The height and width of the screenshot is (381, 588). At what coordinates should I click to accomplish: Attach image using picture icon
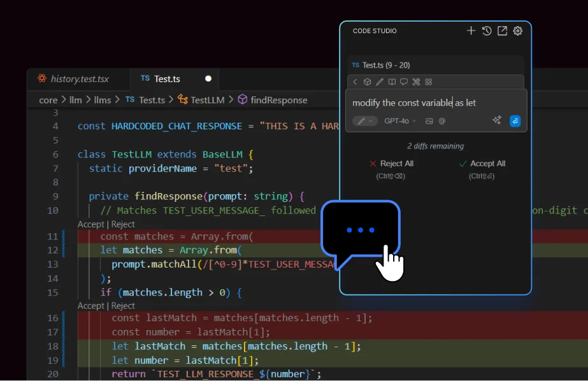point(429,121)
